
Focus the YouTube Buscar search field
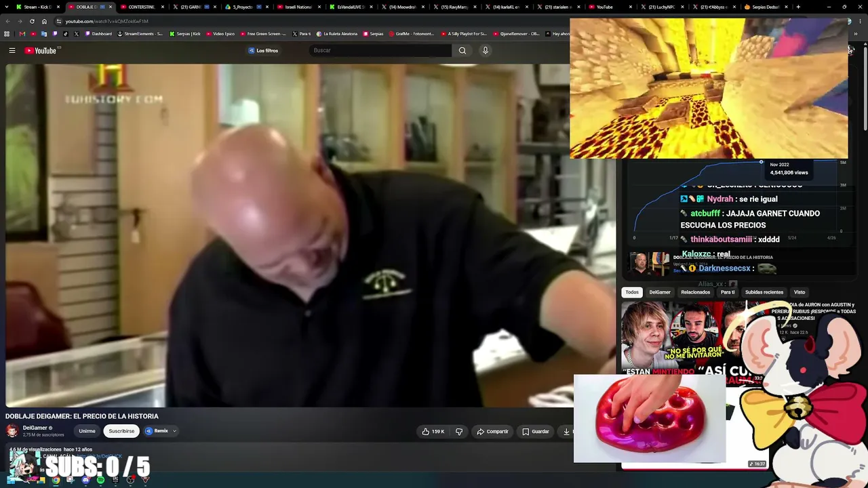pos(380,50)
